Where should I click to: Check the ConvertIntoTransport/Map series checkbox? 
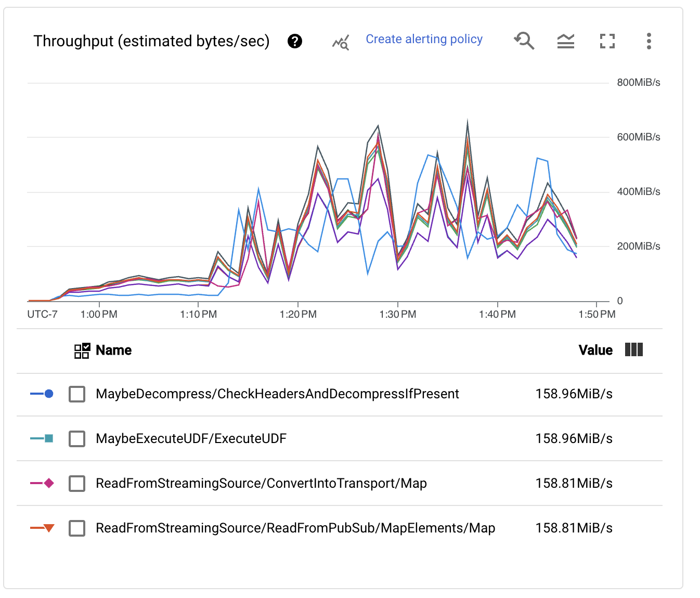click(77, 484)
